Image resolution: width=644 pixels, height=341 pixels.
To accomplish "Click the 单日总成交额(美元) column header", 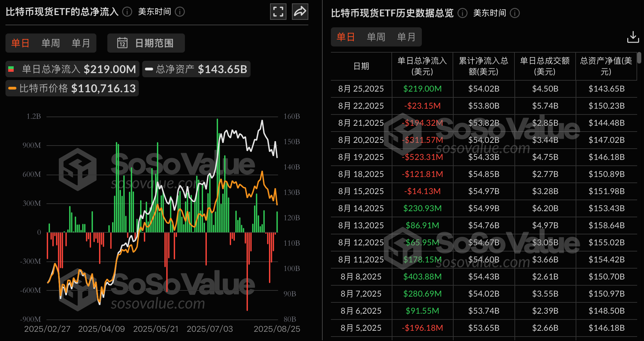I will pos(545,66).
